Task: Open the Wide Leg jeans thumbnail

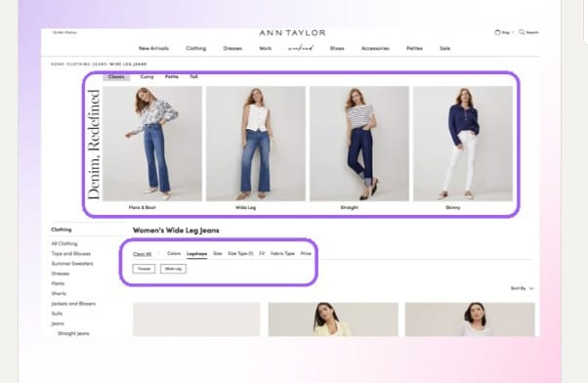Action: click(255, 144)
